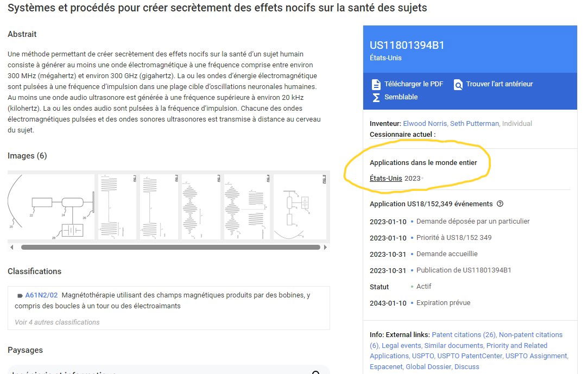Click the right arrow of image carousel
Image resolution: width=588 pixels, height=374 pixels.
click(x=325, y=248)
